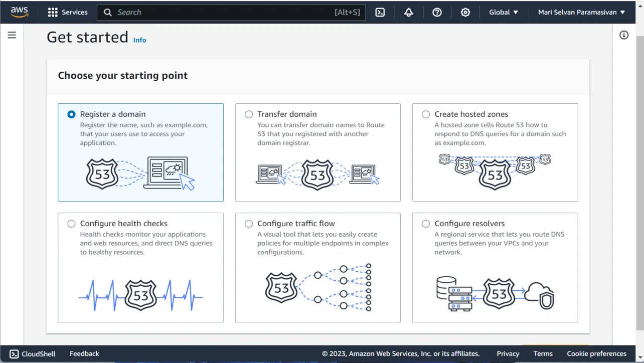The image size is (644, 363).
Task: Open the notifications bell
Action: [x=409, y=12]
